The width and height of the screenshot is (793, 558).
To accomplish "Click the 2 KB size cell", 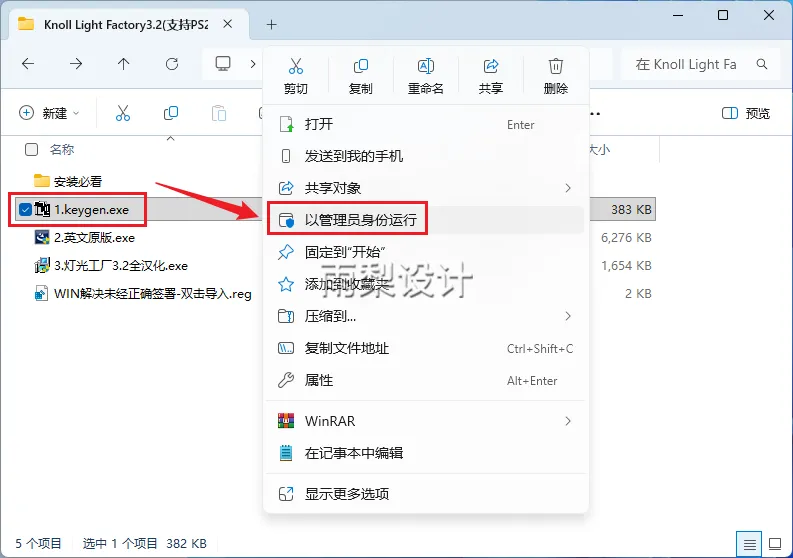I will [638, 294].
